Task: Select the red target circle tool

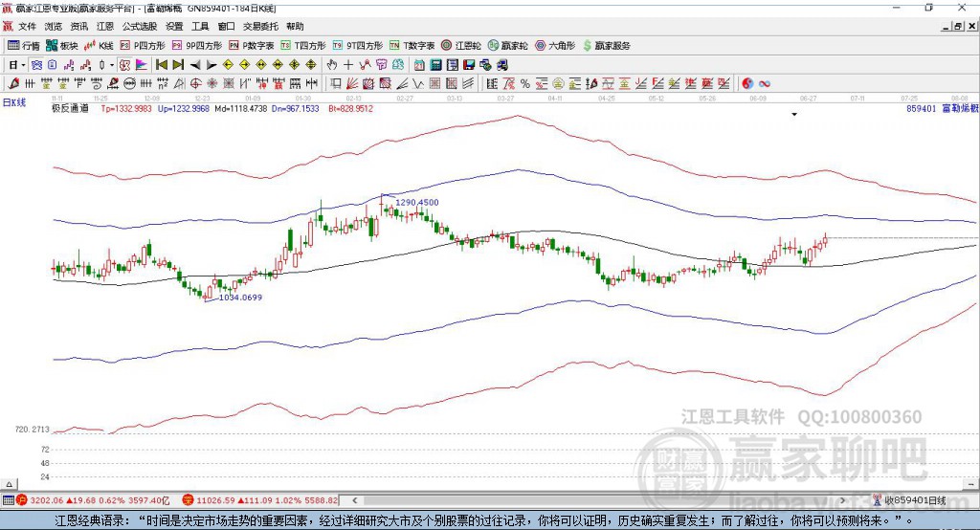Action: tap(195, 84)
